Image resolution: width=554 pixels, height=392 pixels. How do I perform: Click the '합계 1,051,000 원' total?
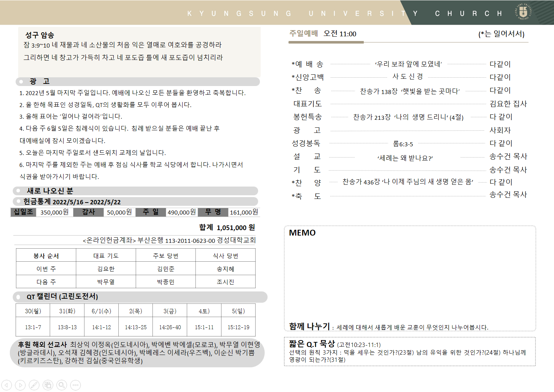[x=227, y=228]
